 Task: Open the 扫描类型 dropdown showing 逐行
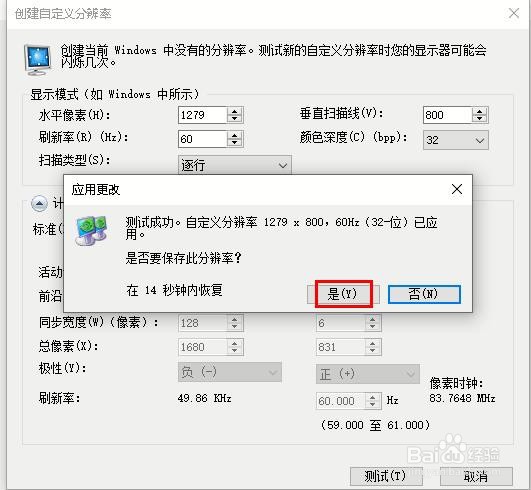pyautogui.click(x=234, y=165)
